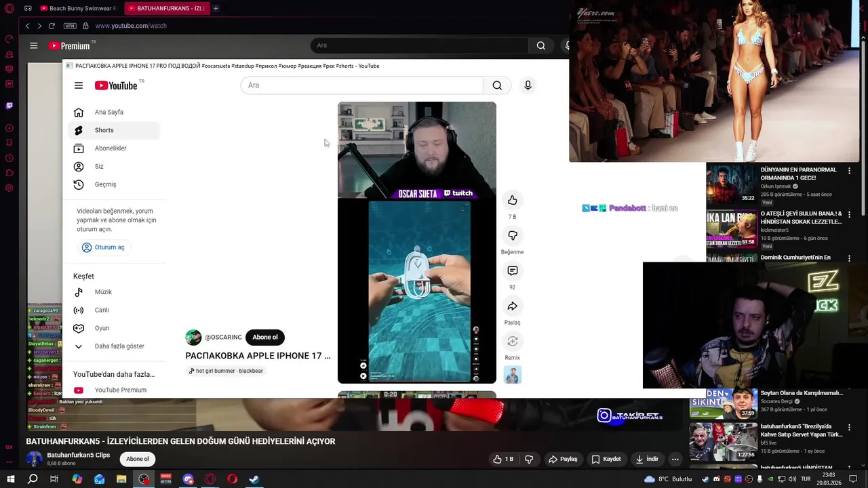
Task: Open the YouTube Premium hamburger guide menu
Action: point(33,45)
